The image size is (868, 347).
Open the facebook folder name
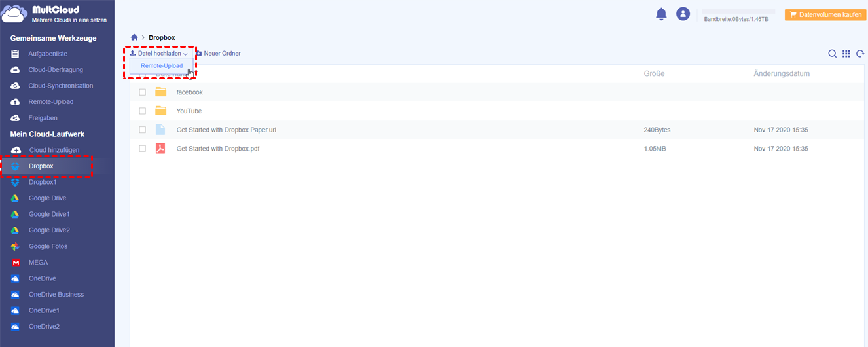190,92
